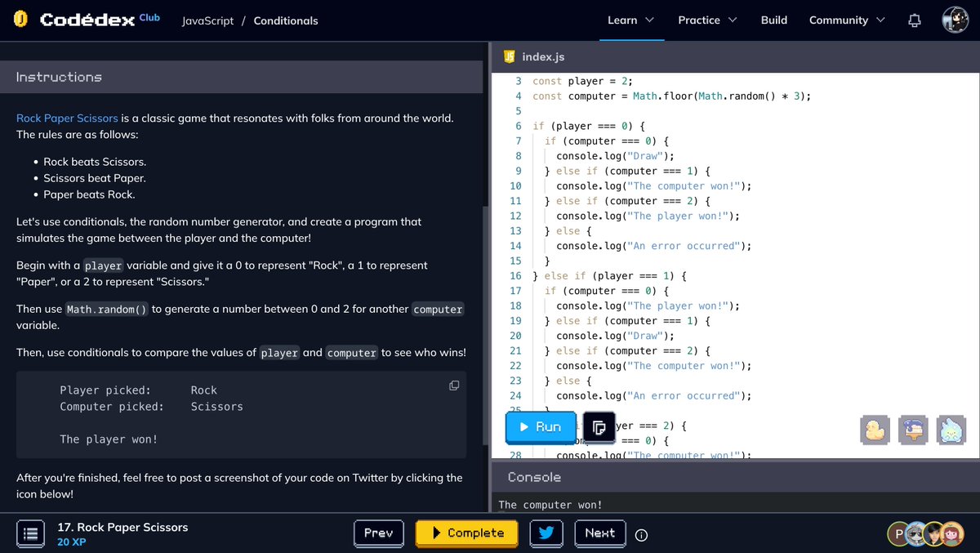Click line number 12 in the gutter
Screen dimensions: 980x553
tap(515, 216)
